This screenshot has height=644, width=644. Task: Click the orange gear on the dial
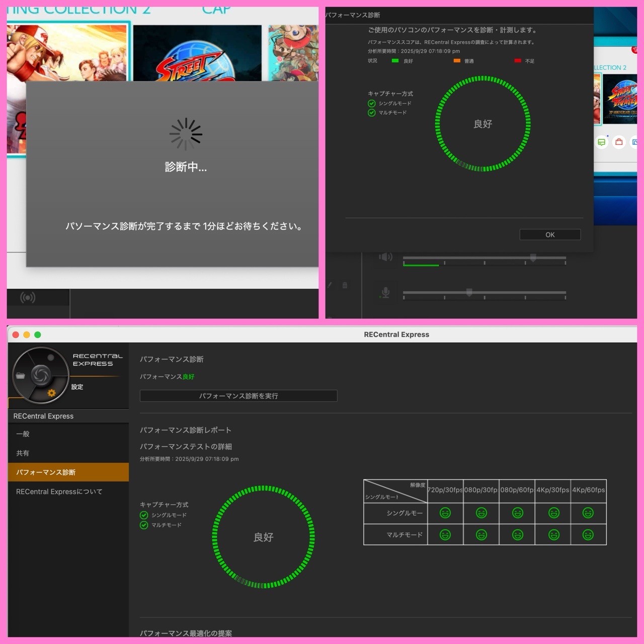(x=51, y=393)
